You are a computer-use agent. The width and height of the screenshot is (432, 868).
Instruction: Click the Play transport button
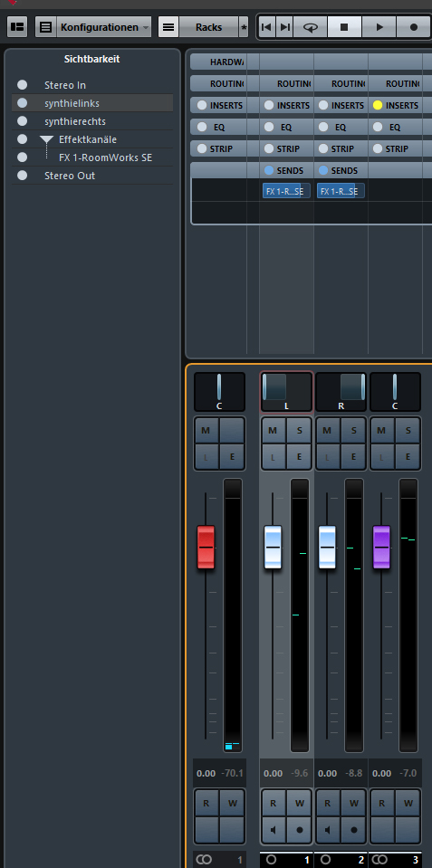[x=379, y=26]
